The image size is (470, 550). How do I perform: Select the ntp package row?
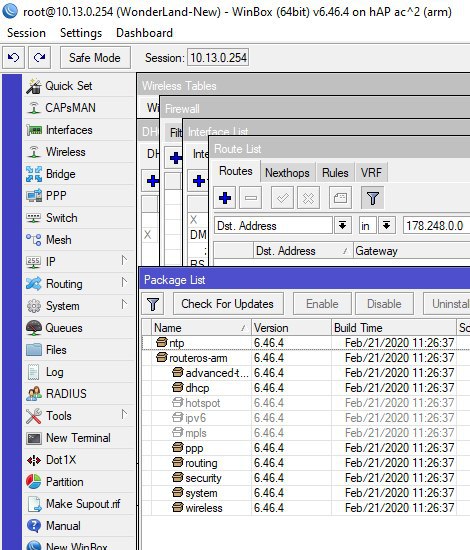(x=306, y=343)
